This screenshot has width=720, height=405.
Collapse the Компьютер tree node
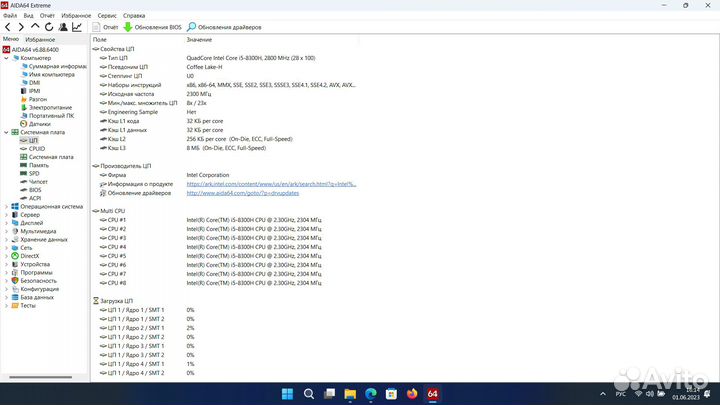(6, 58)
